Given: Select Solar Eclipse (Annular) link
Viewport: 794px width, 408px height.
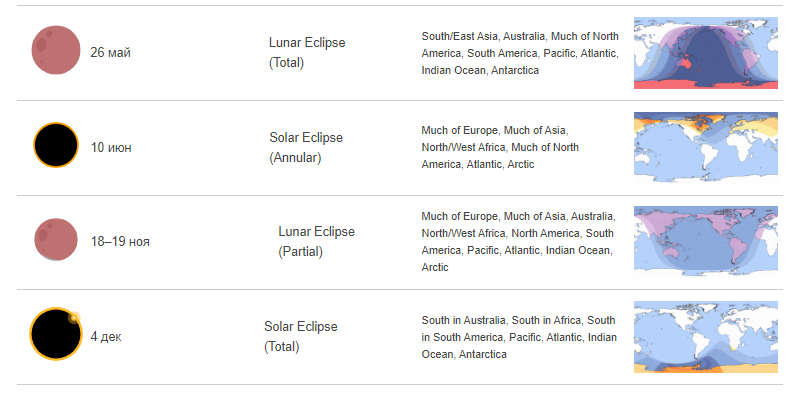Looking at the screenshot, I should tap(306, 147).
